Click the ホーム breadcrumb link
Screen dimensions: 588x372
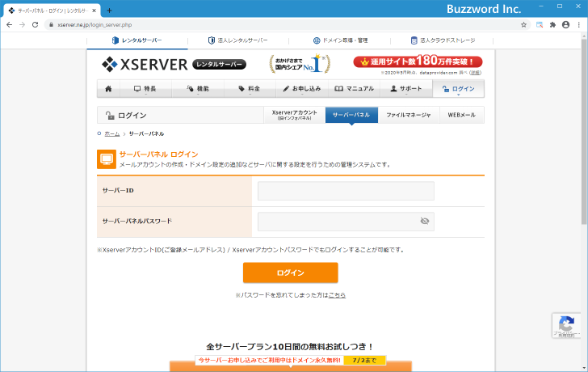pos(112,133)
